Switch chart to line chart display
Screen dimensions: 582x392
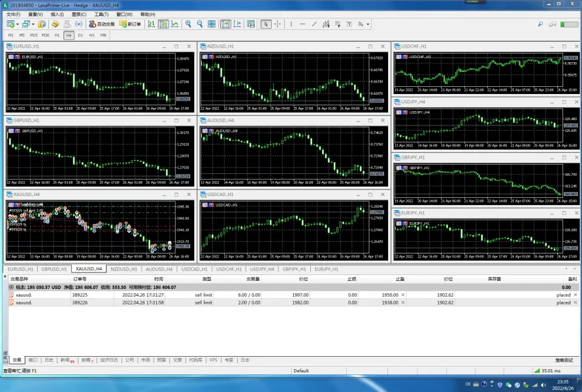click(175, 24)
